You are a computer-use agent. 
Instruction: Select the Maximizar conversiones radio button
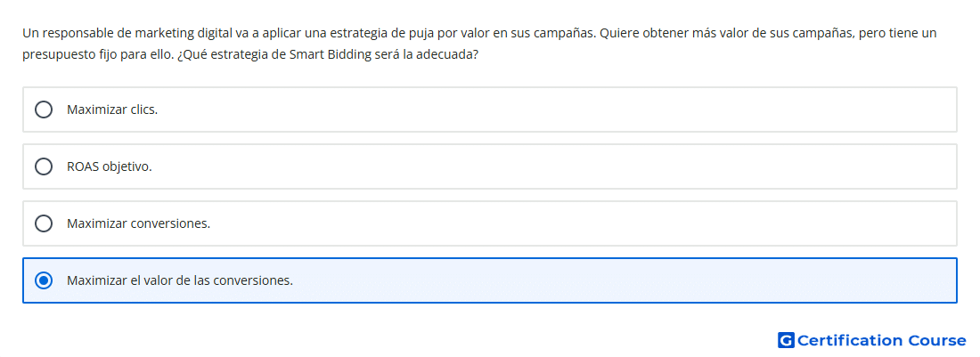(44, 223)
